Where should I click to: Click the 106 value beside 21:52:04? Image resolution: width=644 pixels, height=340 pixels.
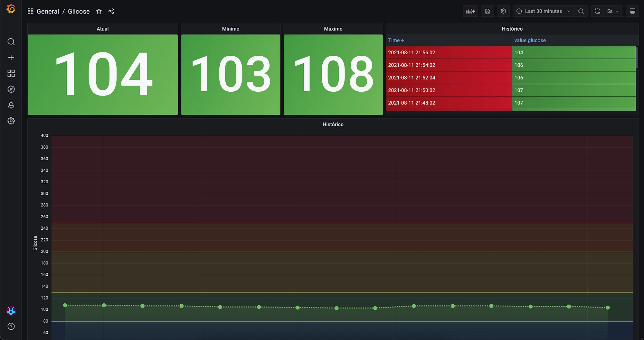574,78
